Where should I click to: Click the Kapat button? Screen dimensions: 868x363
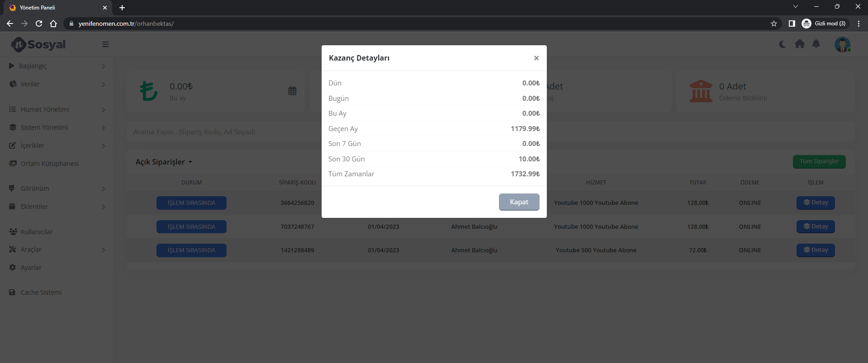(519, 202)
